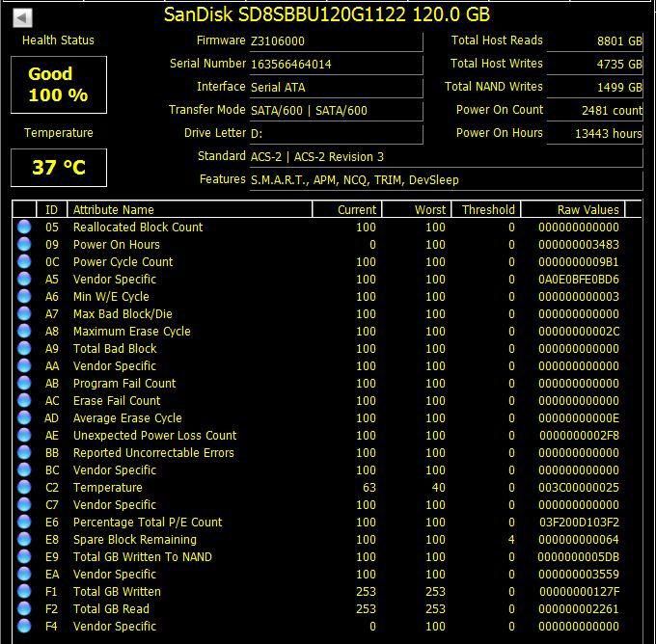Click the Serial Number field 163566464014

coord(337,65)
